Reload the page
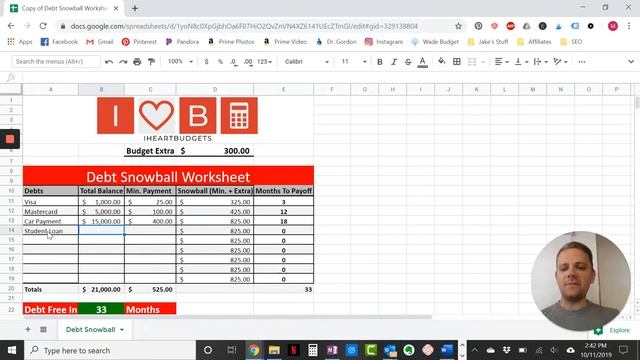This screenshot has height=360, width=640. (43, 26)
